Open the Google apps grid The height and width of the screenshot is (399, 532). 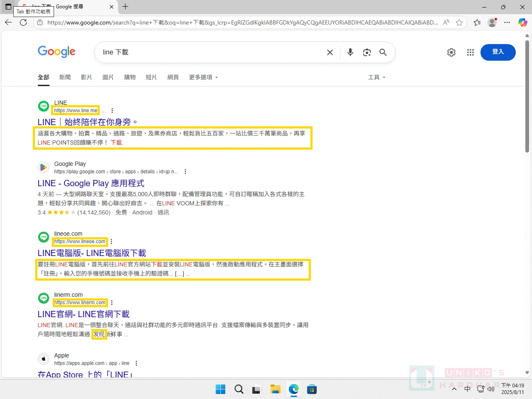tap(470, 52)
